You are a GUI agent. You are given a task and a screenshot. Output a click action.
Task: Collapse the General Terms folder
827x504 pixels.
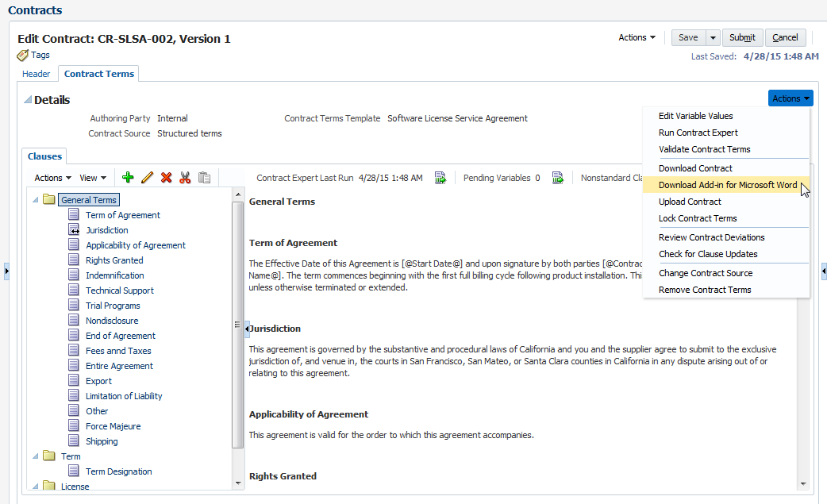(x=36, y=200)
